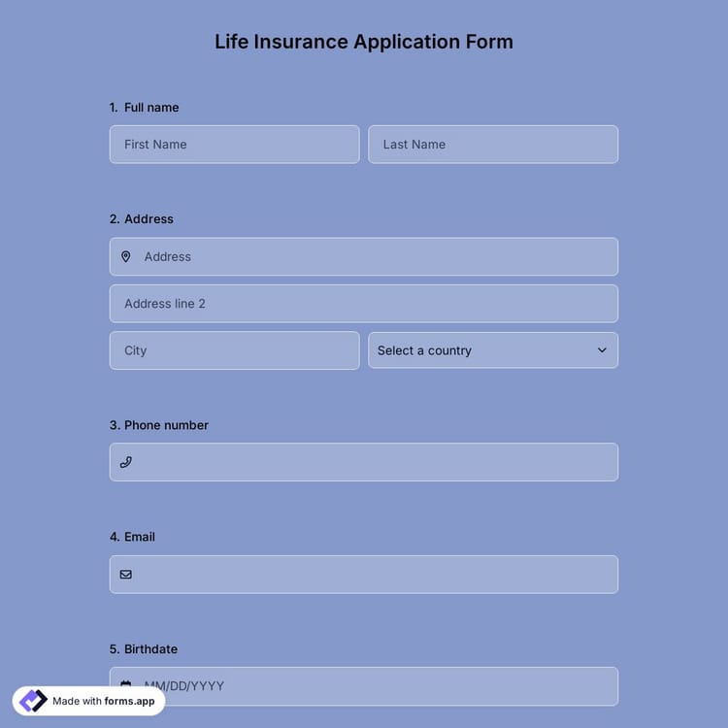
Task: Click the forms.app logo icon
Action: (34, 701)
